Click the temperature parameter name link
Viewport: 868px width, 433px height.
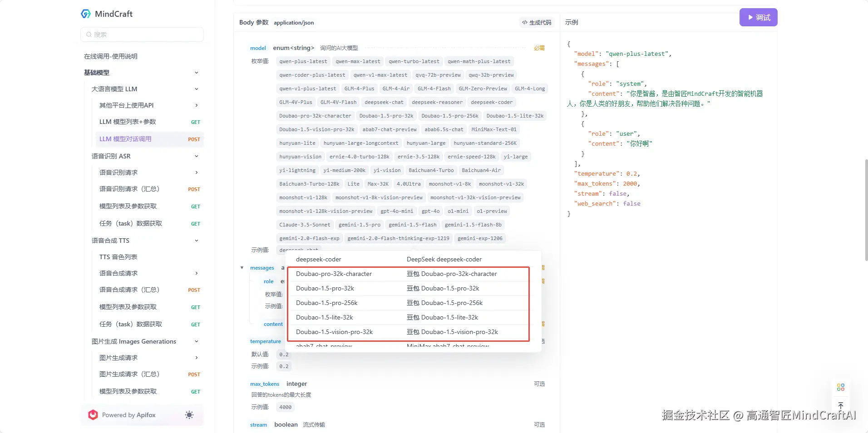[266, 341]
